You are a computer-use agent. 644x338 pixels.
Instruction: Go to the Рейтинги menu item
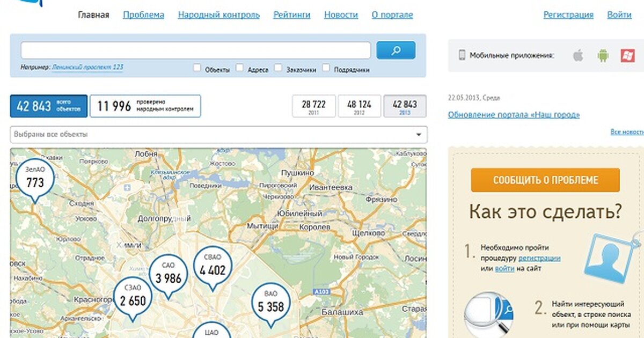pyautogui.click(x=291, y=15)
